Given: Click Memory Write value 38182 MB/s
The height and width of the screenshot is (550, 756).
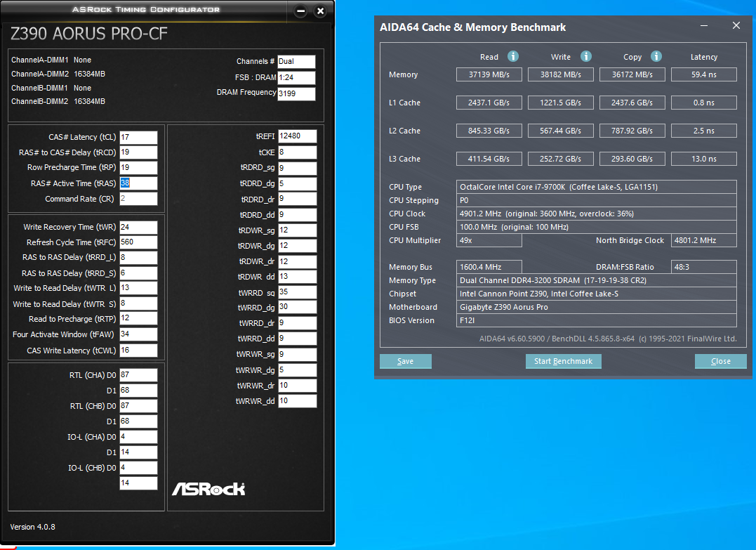Looking at the screenshot, I should tap(561, 74).
